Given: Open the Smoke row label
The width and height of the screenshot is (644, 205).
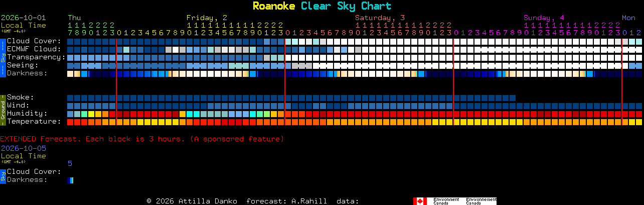Looking at the screenshot, I should pyautogui.click(x=21, y=97).
